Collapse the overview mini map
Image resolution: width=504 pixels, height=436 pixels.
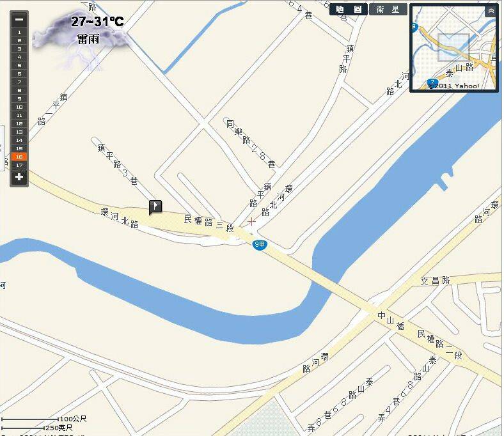pos(491,12)
